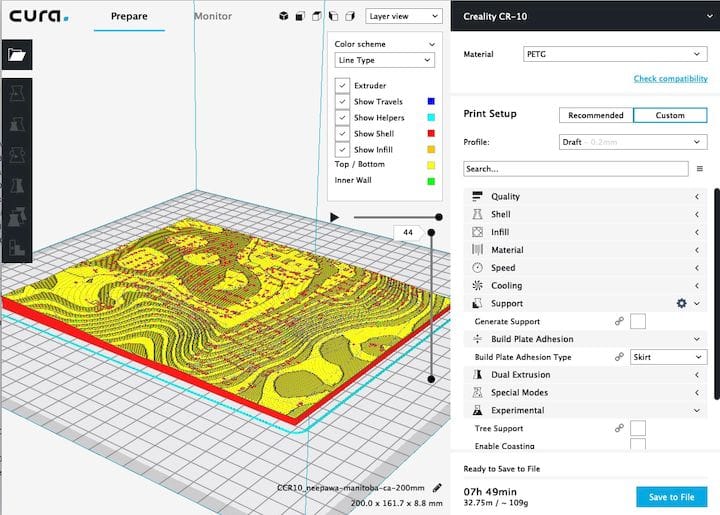Click the settings Search field
Viewport: 720px width, 515px height.
click(x=575, y=169)
